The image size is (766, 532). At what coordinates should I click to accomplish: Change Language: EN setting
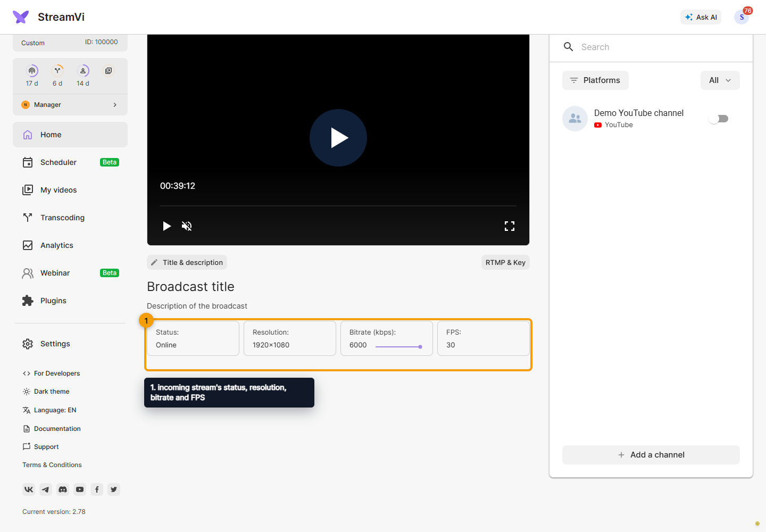point(49,410)
